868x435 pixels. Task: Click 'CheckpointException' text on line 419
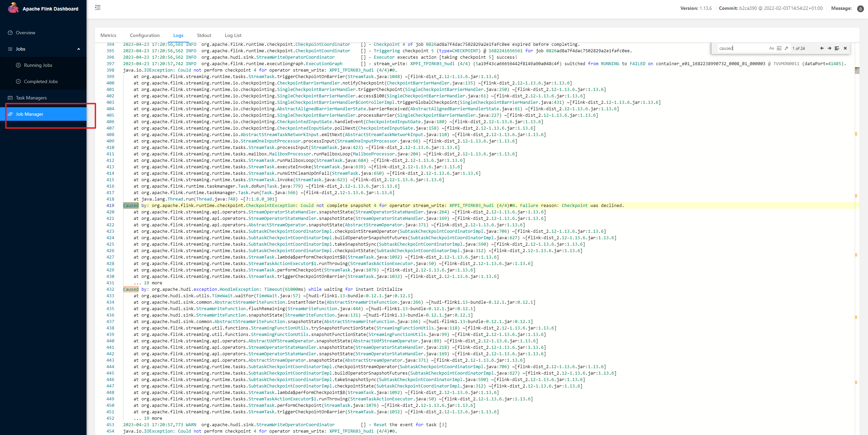pos(270,205)
